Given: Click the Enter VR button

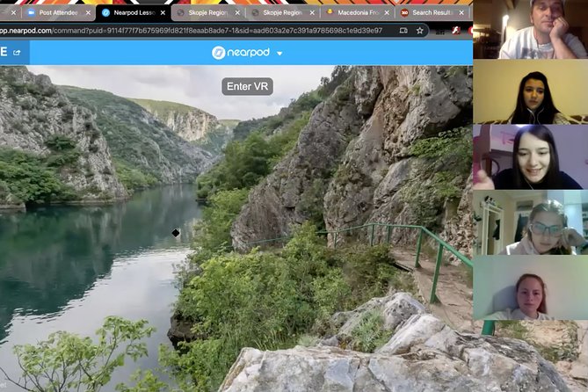Looking at the screenshot, I should pyautogui.click(x=247, y=86).
